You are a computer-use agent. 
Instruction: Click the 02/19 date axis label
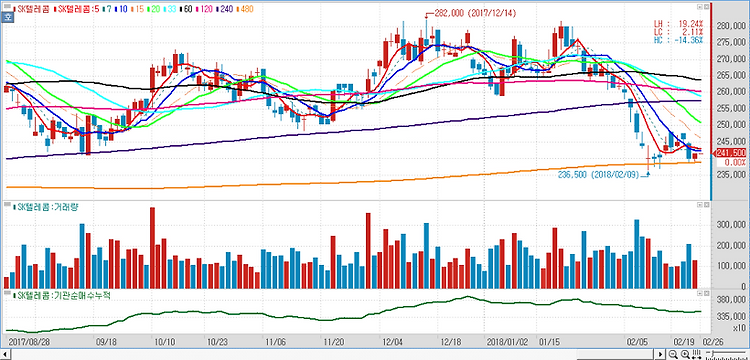coord(684,342)
